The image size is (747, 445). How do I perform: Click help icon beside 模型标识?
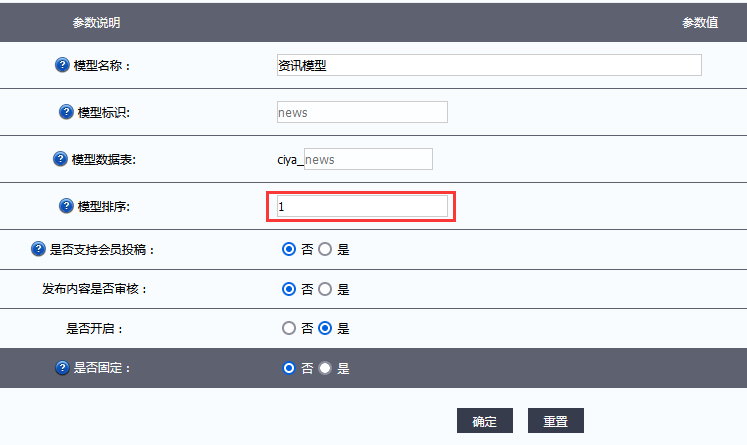coord(66,112)
